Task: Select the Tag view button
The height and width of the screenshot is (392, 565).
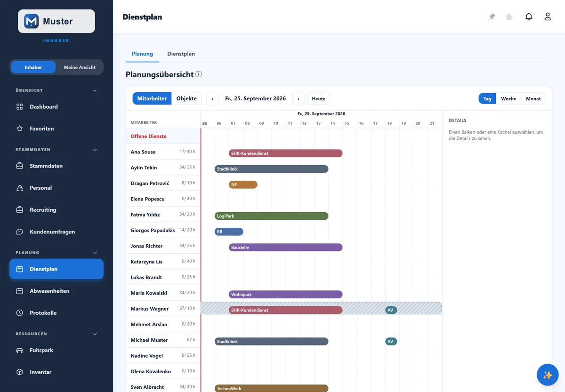Action: [487, 99]
